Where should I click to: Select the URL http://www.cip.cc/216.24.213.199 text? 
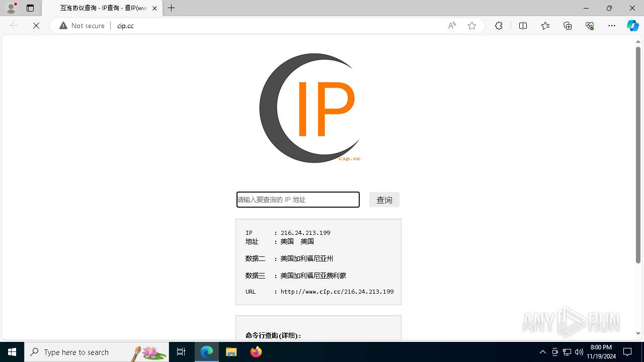point(337,292)
